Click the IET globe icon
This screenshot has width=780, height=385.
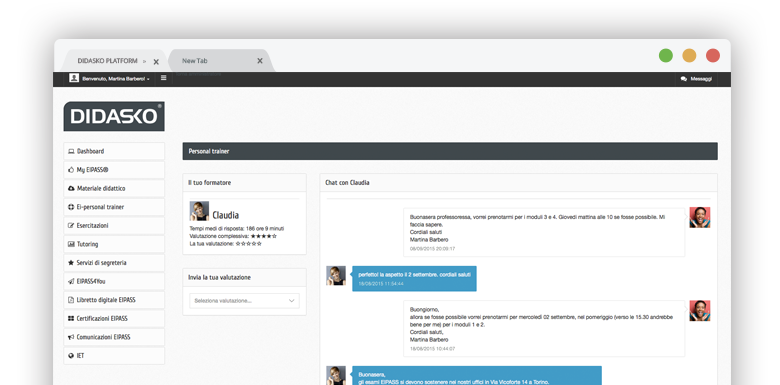click(71, 356)
